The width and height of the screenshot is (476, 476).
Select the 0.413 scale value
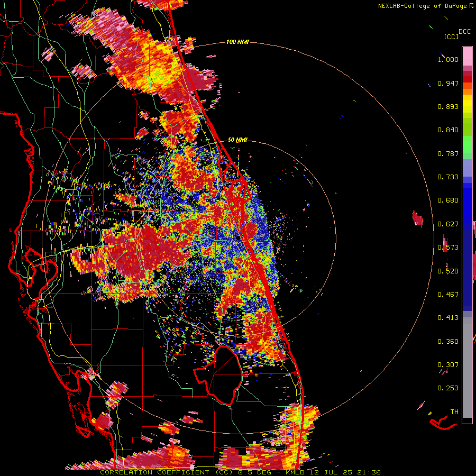448,318
